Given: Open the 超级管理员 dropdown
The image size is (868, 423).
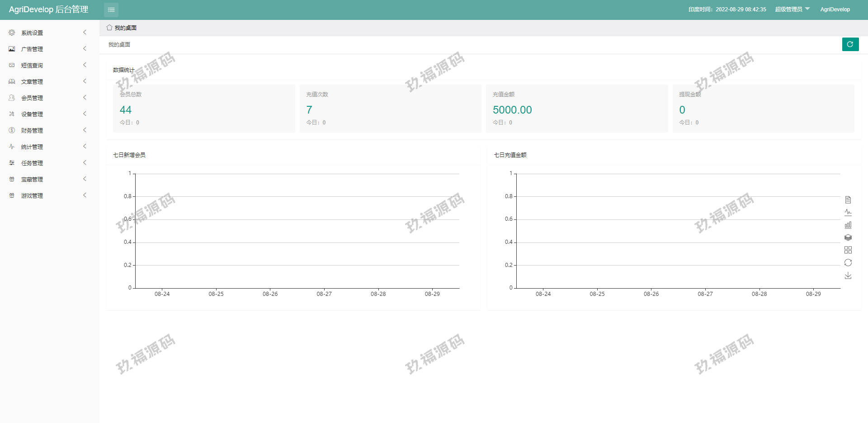Looking at the screenshot, I should [x=792, y=10].
